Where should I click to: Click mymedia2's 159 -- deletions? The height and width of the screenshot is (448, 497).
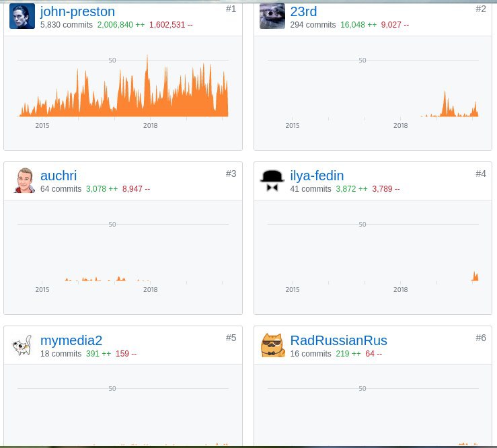pos(126,354)
